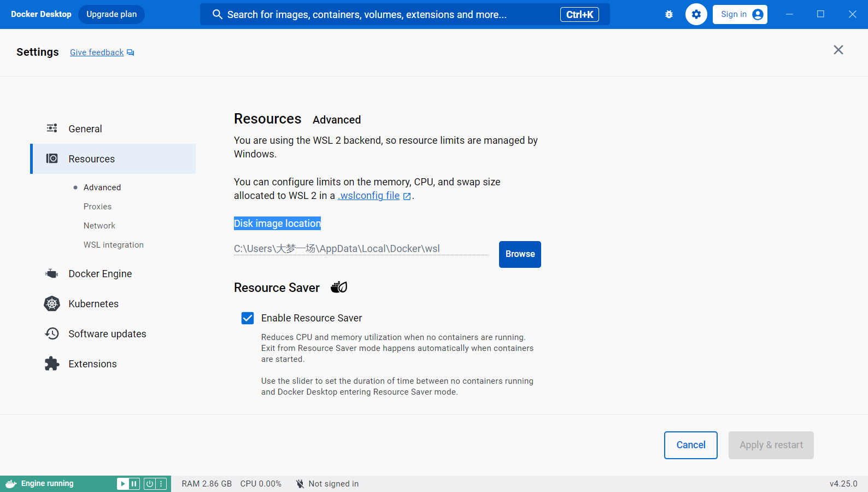Go to the Kubernetes settings section

click(x=93, y=304)
